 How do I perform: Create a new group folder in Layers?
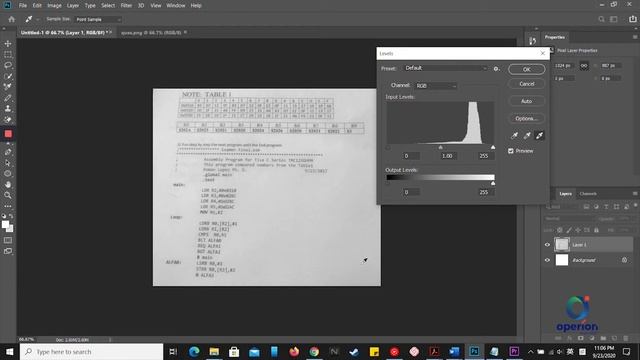[x=603, y=338]
